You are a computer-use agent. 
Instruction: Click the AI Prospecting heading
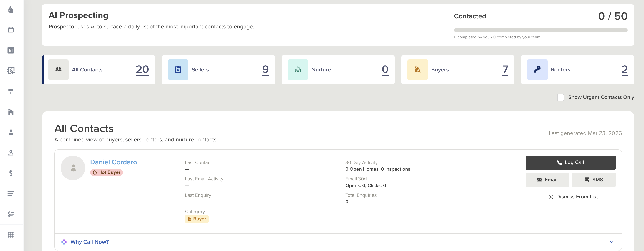click(78, 15)
